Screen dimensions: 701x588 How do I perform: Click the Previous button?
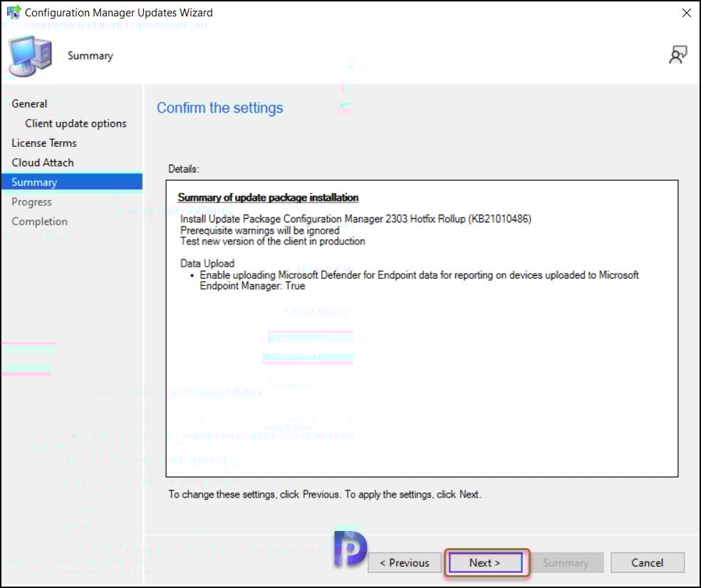pos(404,562)
